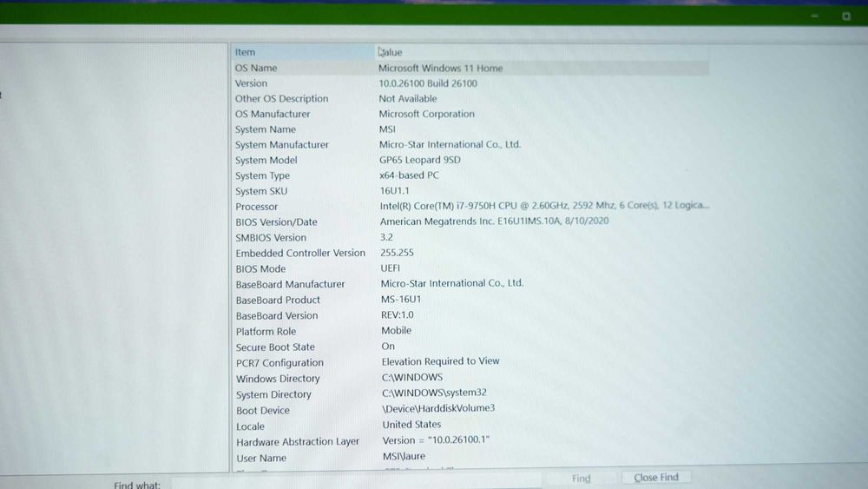Minimize the System Information window
This screenshot has height=489, width=868.
[x=815, y=16]
